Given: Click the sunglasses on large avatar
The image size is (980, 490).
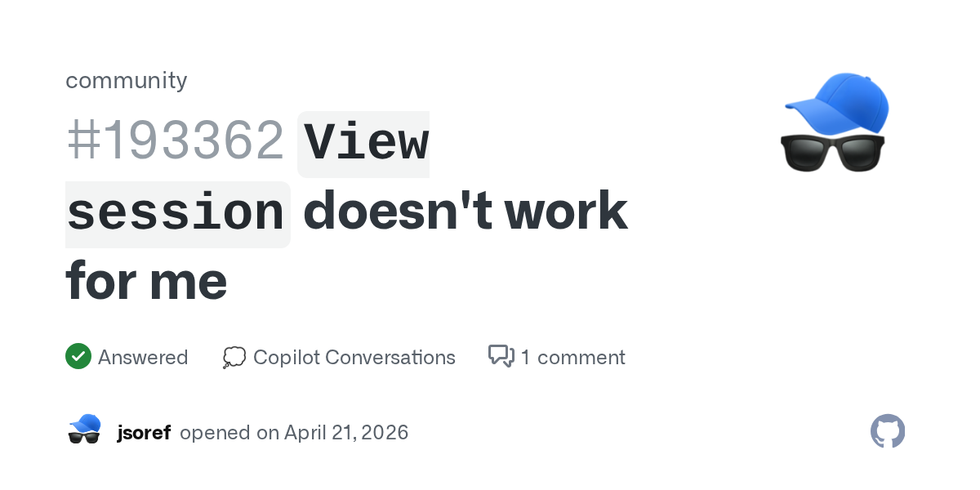Looking at the screenshot, I should tap(833, 152).
